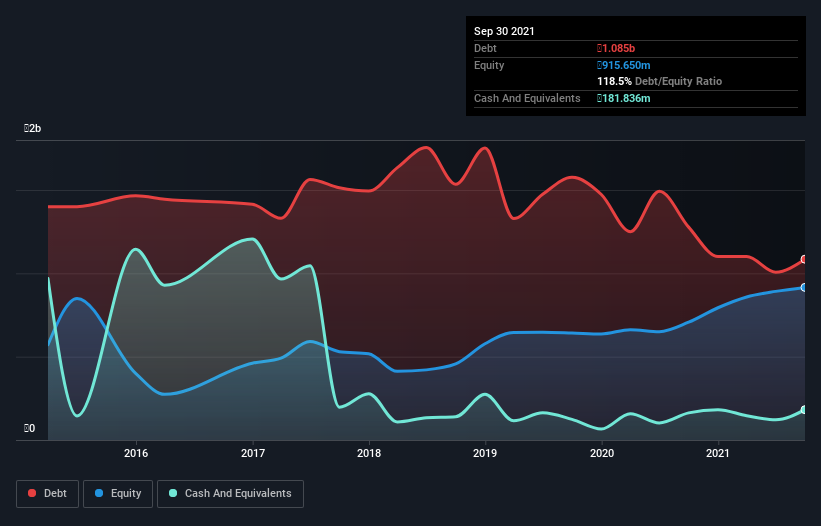
Task: Click the 118.5% Debt/Equity Ratio text
Action: point(660,81)
